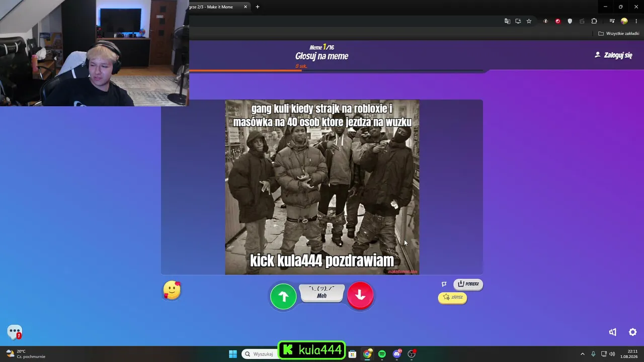Open Microsoft Store from the taskbar
The height and width of the screenshot is (362, 644).
(353, 354)
